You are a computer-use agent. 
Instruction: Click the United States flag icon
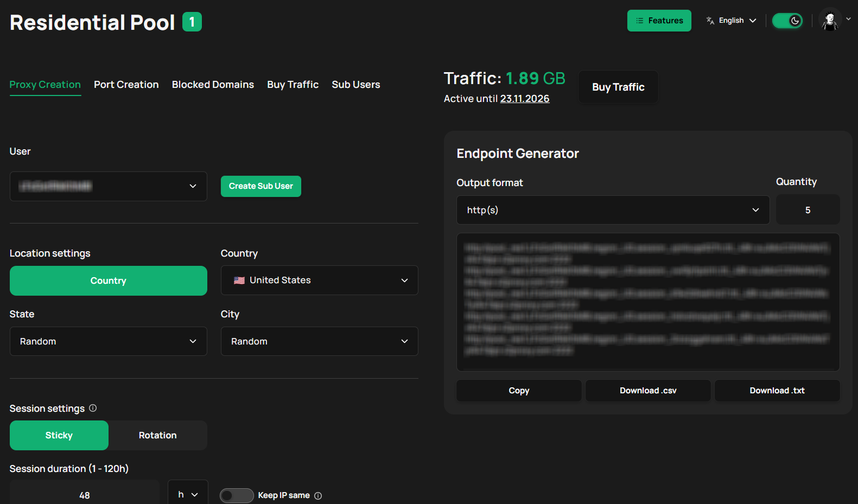[239, 280]
